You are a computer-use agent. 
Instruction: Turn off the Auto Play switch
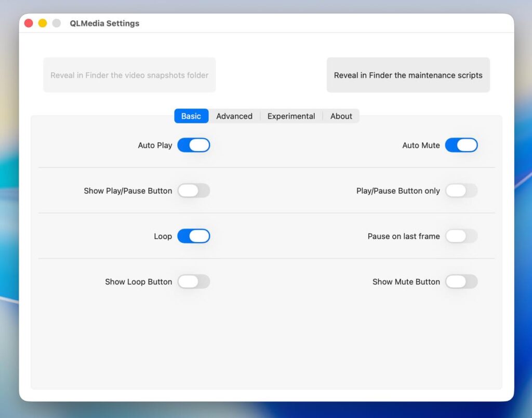point(193,145)
